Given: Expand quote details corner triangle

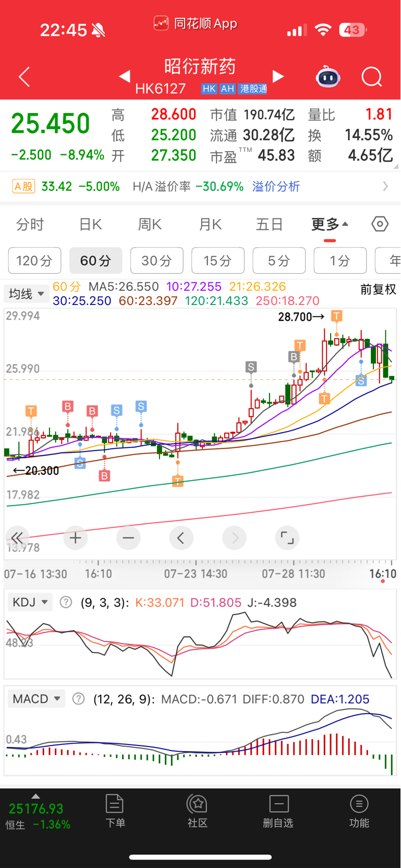Looking at the screenshot, I should coord(396,166).
